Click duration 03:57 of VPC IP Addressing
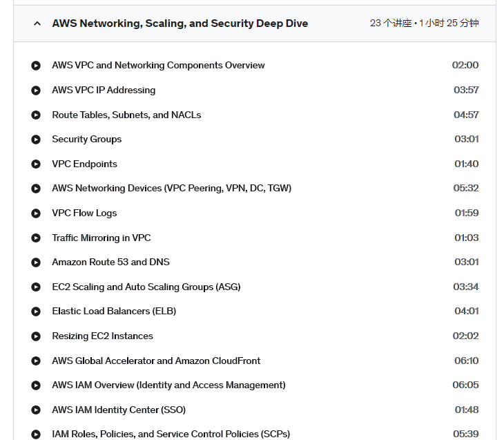The height and width of the screenshot is (440, 504). tap(466, 90)
